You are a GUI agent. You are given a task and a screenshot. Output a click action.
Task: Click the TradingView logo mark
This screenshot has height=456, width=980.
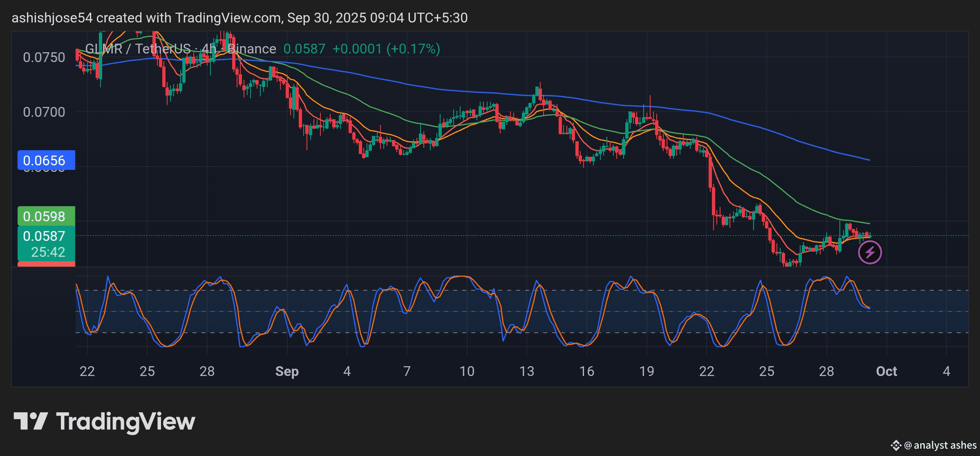31,421
